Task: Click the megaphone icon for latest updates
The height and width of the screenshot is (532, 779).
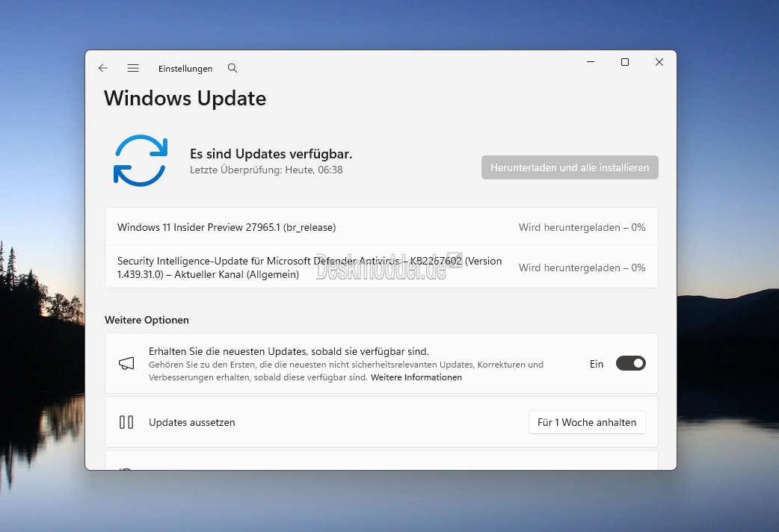Action: 126,364
